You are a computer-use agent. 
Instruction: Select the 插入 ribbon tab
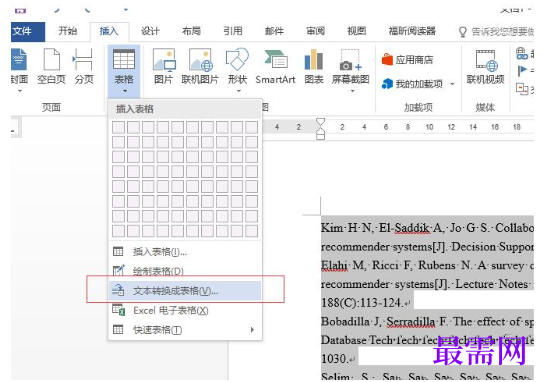point(109,32)
